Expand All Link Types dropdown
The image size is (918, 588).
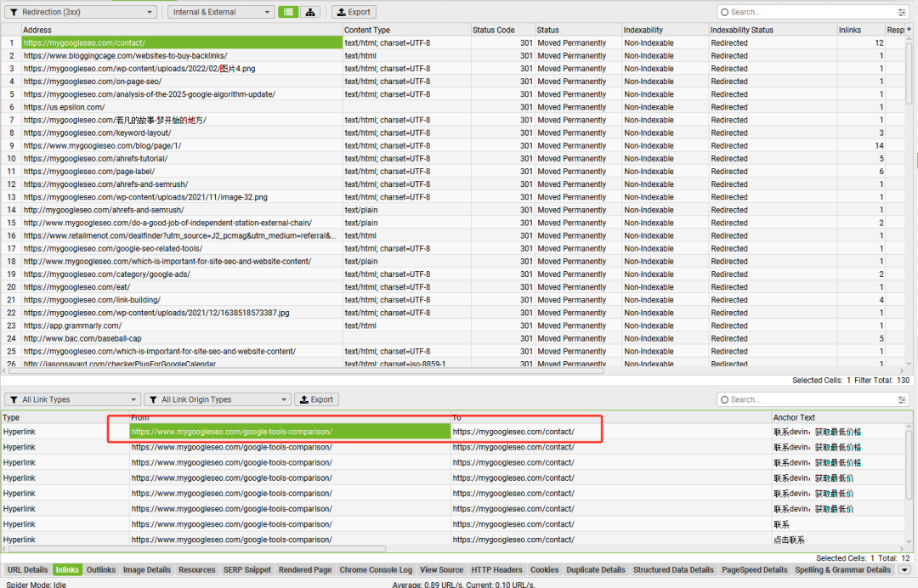(72, 399)
